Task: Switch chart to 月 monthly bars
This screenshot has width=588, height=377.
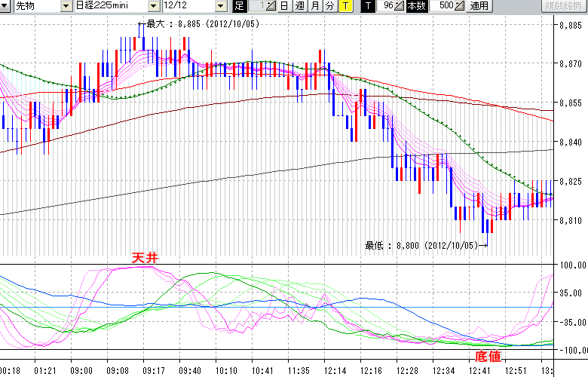Action: coord(315,6)
